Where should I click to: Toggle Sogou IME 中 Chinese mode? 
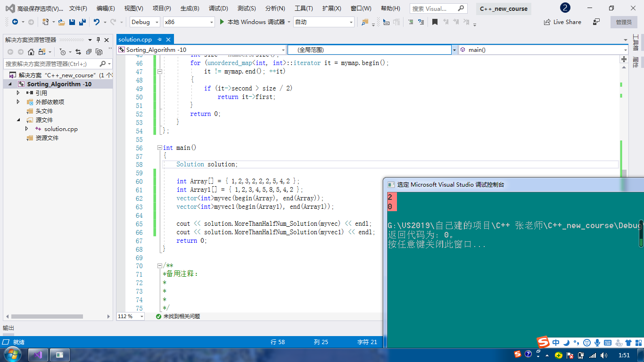(556, 343)
